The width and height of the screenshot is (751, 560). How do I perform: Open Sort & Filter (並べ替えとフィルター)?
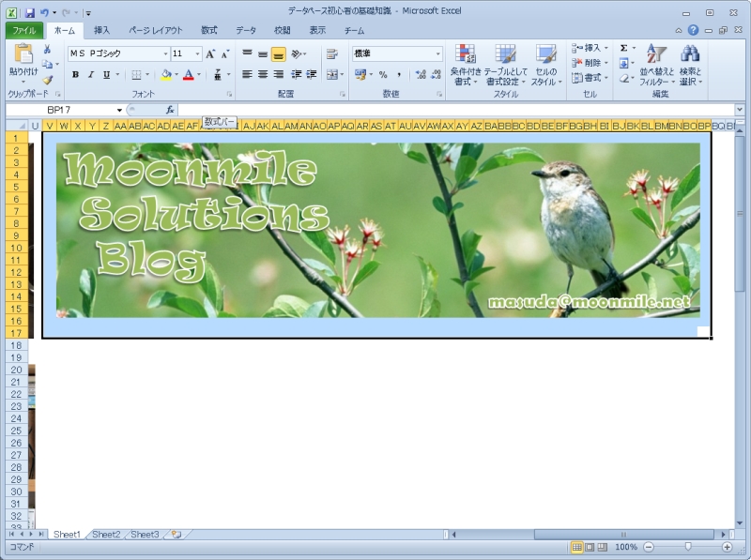pyautogui.click(x=656, y=65)
